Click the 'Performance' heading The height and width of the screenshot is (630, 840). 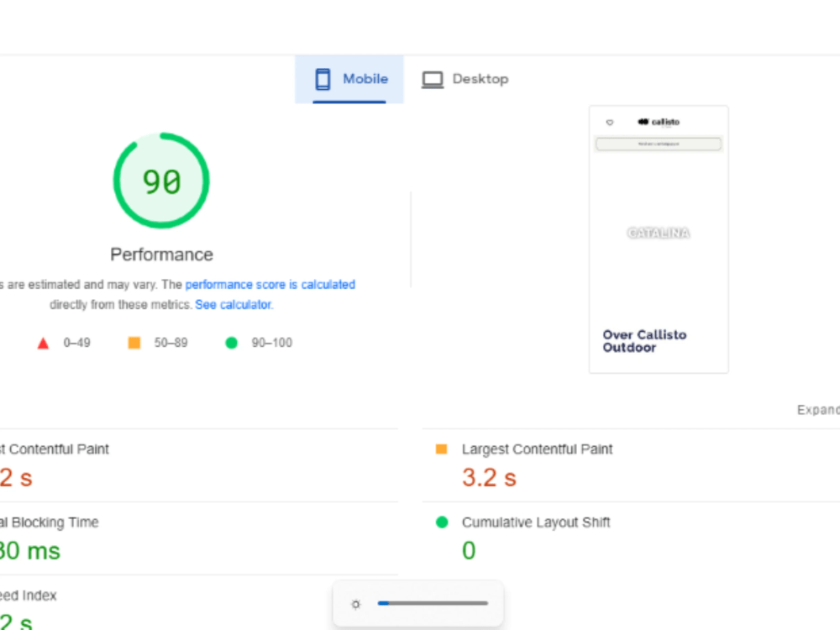(x=162, y=255)
